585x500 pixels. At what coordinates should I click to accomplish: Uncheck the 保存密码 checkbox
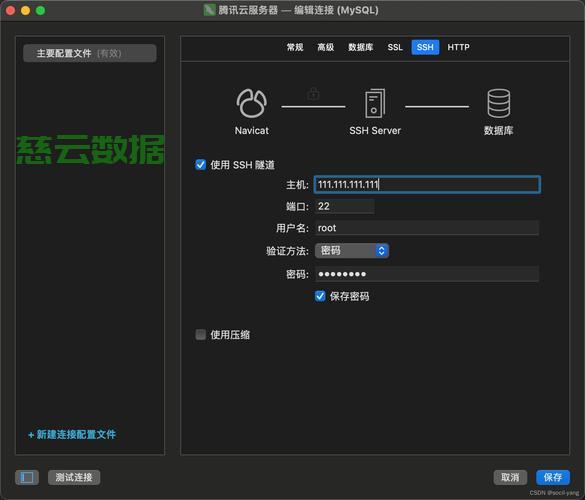point(320,296)
